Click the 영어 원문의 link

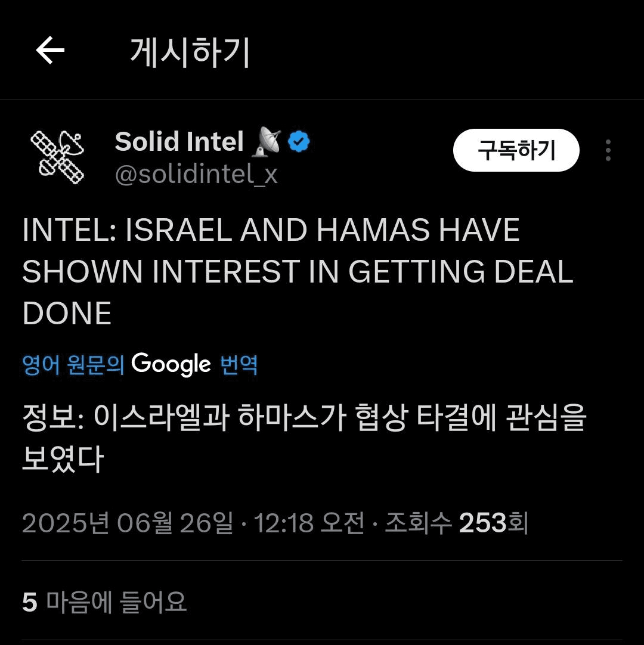coord(73,365)
